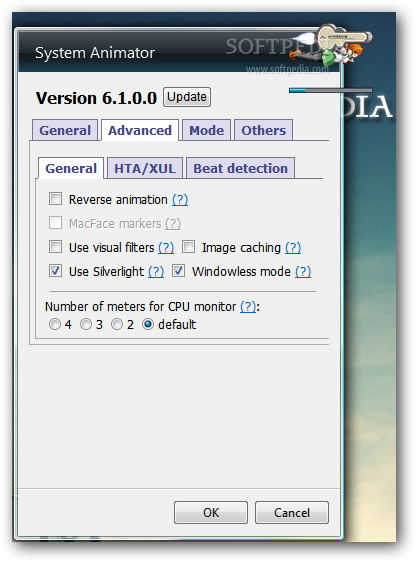Select the General sub-tab under Advanced
Viewport: 416px width, 562px height.
point(71,168)
